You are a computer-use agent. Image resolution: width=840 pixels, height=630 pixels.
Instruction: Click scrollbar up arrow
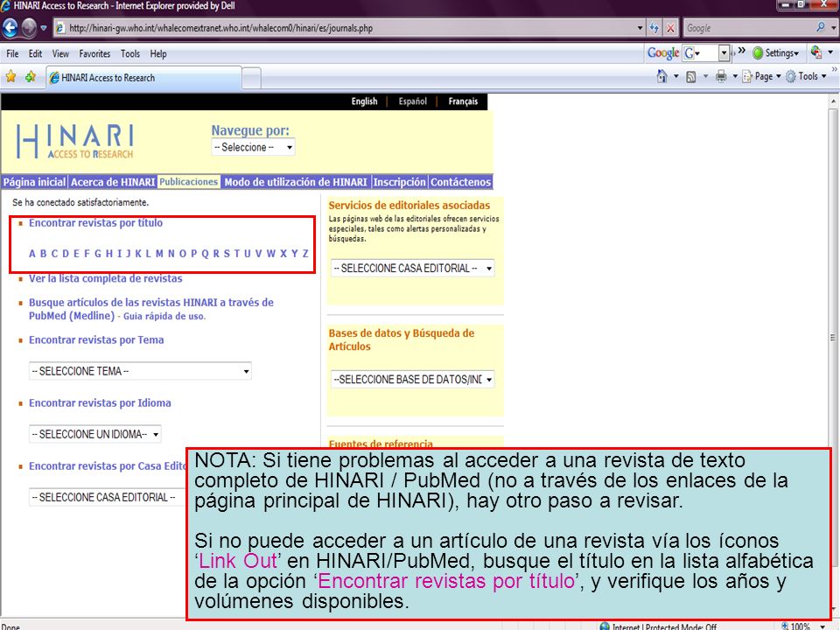pos(832,101)
